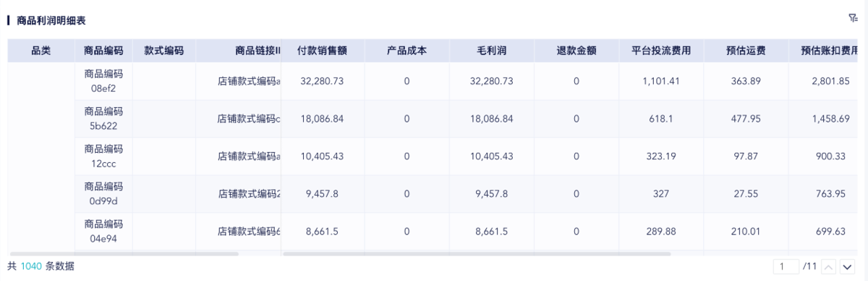Click the 付款销售额 column header
Viewport: 868px width, 281px height.
pyautogui.click(x=323, y=51)
